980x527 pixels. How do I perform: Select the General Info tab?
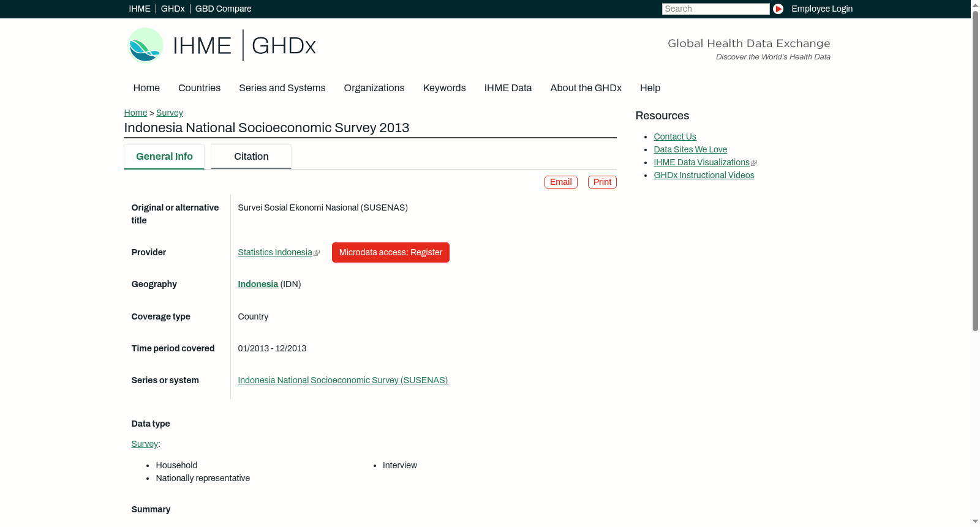tap(164, 157)
